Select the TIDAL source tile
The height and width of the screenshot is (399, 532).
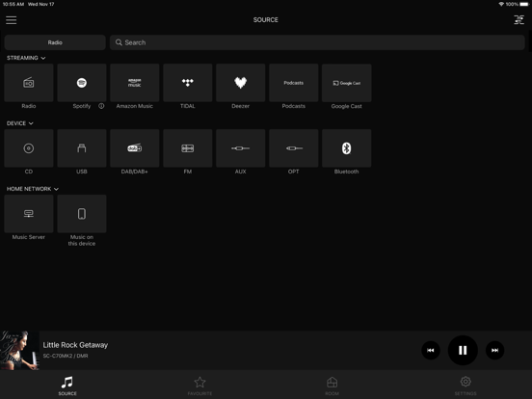188,83
